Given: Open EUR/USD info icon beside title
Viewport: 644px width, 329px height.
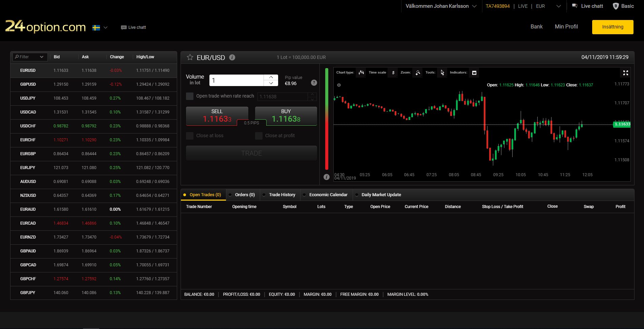Looking at the screenshot, I should (x=232, y=57).
